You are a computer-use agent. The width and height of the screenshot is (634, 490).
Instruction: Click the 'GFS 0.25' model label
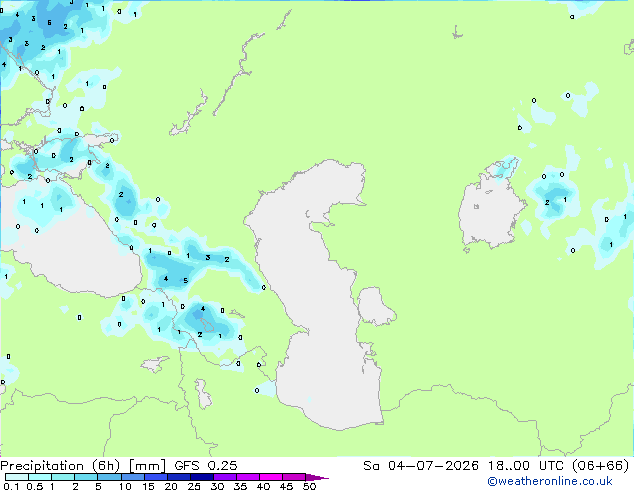tap(206, 466)
